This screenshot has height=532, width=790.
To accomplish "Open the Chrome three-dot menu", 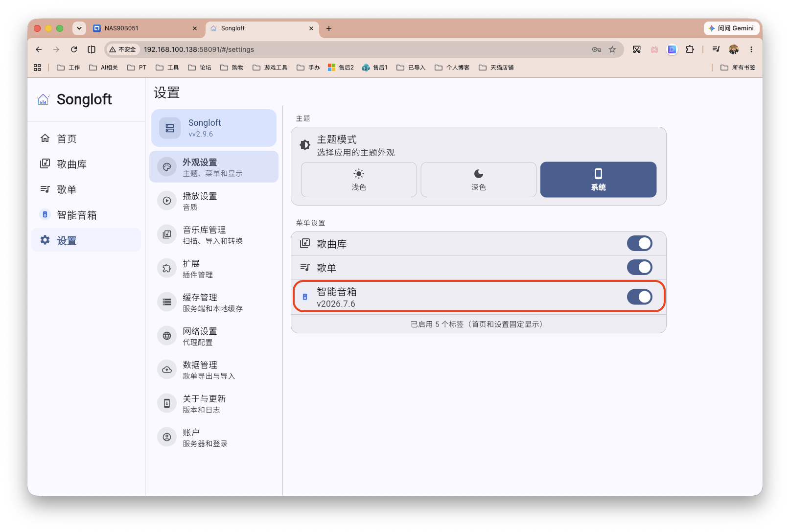I will click(751, 49).
